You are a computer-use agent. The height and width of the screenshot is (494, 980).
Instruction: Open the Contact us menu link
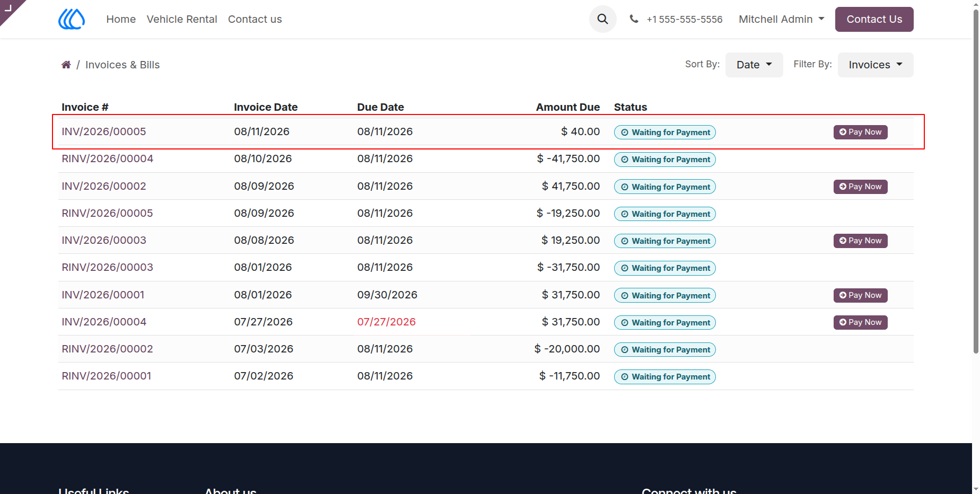pos(255,19)
